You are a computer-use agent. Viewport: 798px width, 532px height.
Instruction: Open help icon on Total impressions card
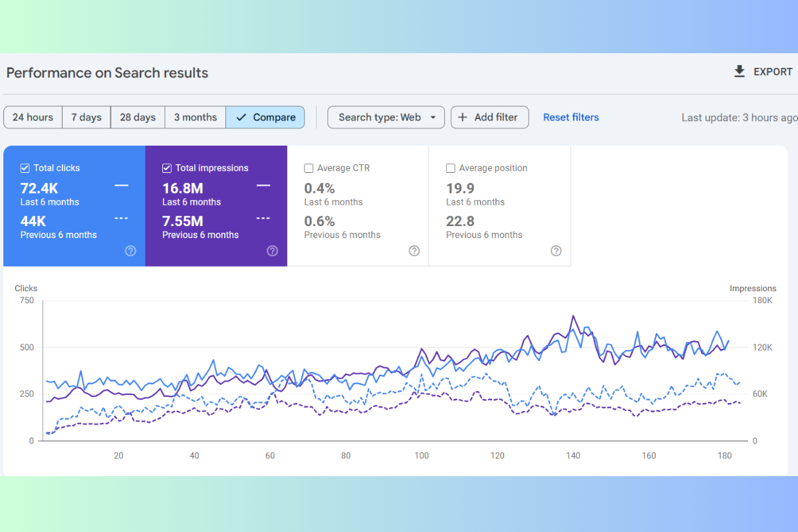pos(272,251)
